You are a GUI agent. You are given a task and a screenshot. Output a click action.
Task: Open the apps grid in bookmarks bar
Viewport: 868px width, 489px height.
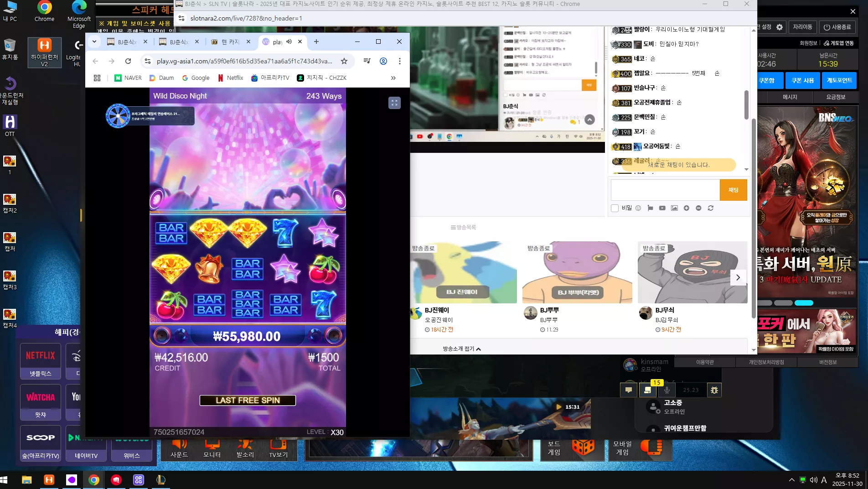point(97,78)
